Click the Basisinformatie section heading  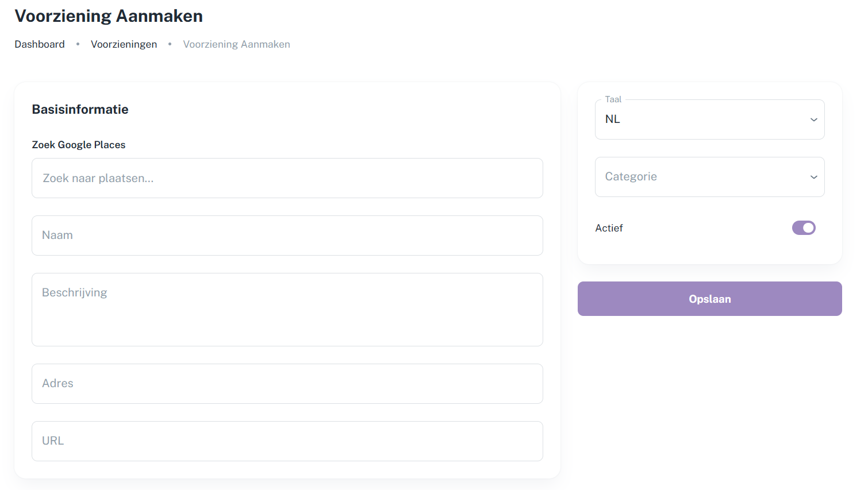pos(80,109)
